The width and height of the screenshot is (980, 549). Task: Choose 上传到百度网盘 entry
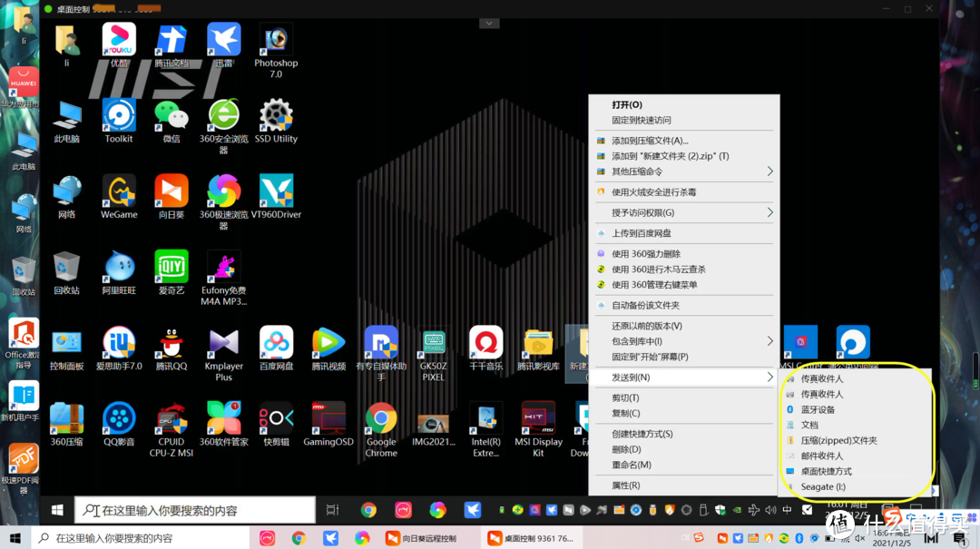(x=684, y=233)
